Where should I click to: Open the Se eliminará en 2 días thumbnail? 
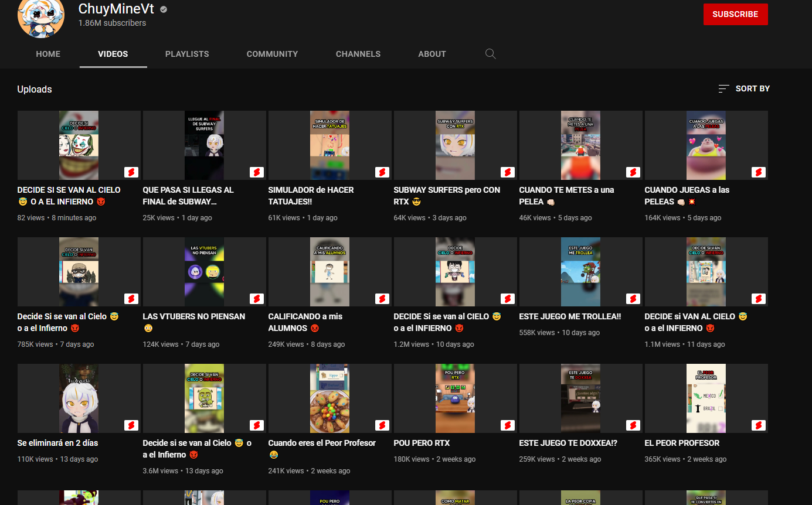coord(79,398)
